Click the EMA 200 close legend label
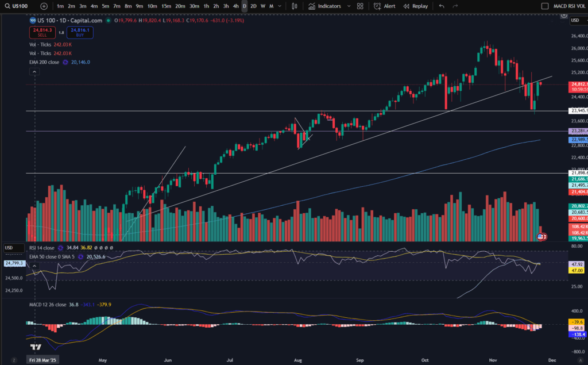Screen dimensions: 588x365 [44, 62]
